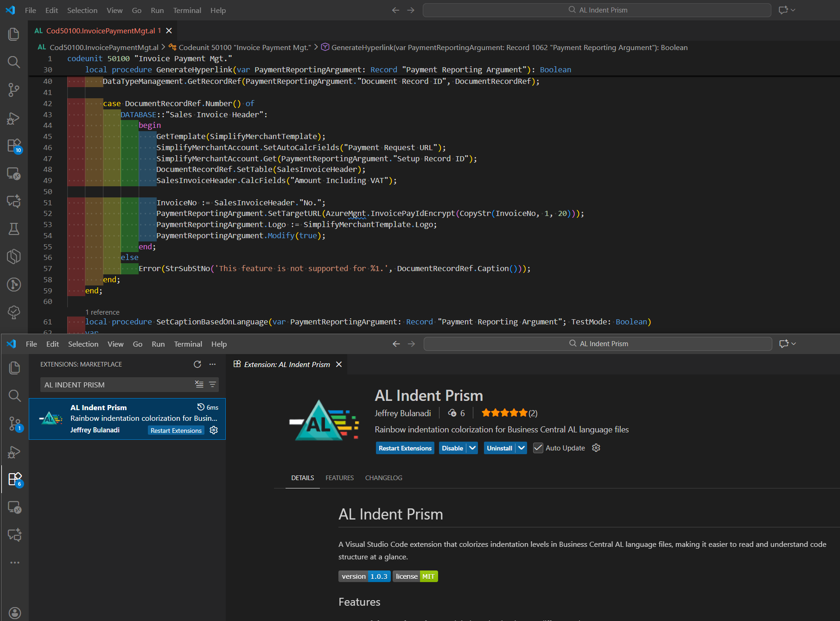Expand the Disable button dropdown arrow
The image size is (840, 621).
pos(472,448)
